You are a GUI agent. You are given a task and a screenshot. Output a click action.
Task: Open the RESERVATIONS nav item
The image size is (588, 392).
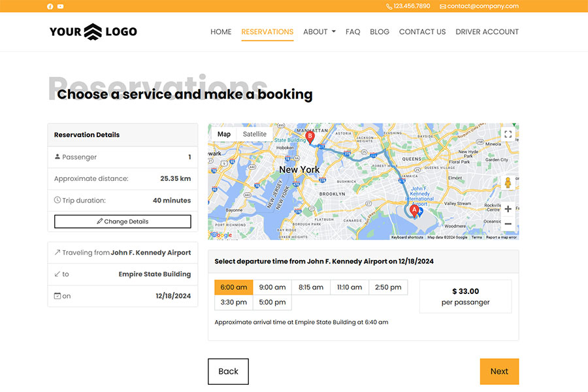pos(267,32)
